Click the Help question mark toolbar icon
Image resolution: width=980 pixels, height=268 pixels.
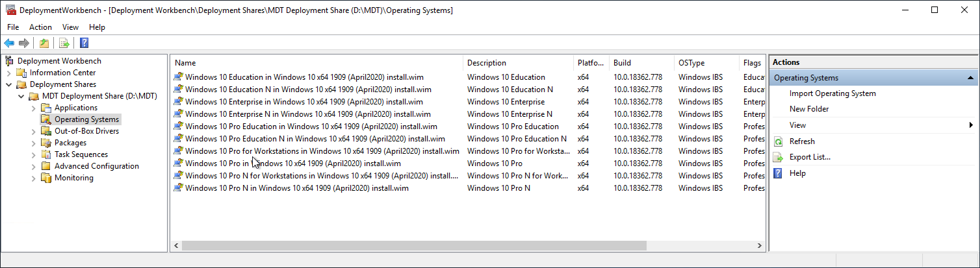pos(84,43)
